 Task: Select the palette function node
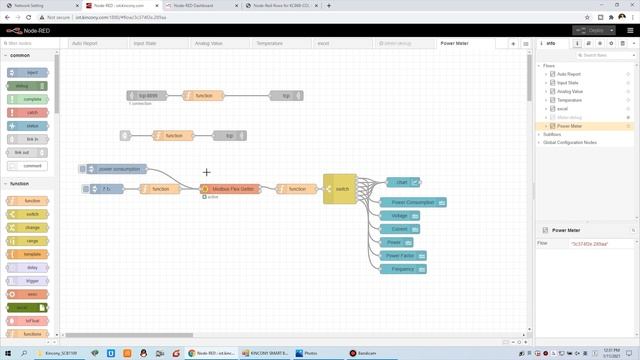tap(27, 201)
